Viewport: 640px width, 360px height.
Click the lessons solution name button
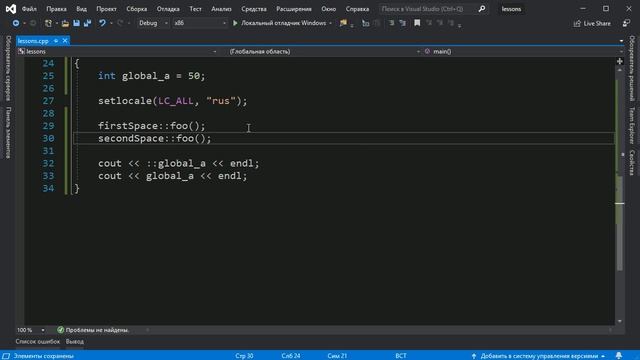(x=511, y=9)
